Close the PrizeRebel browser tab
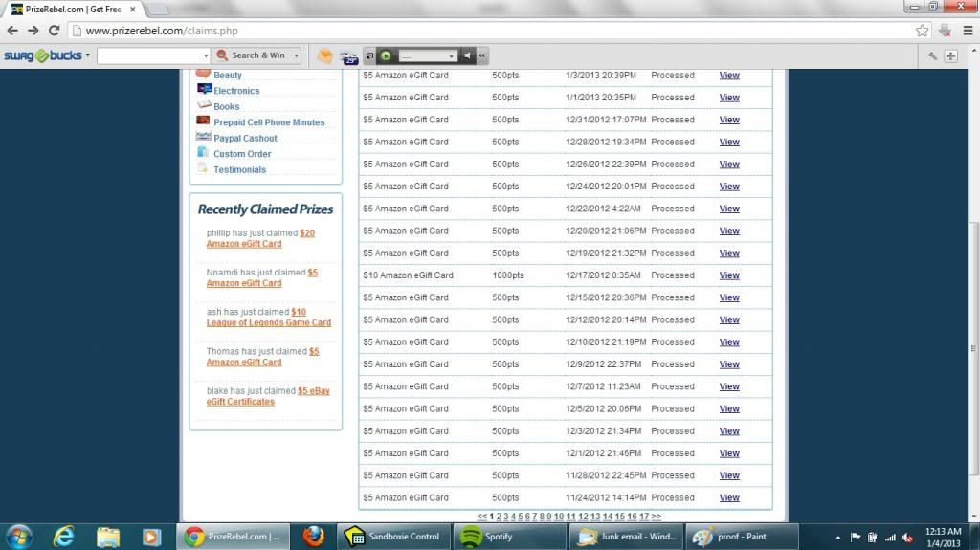 [x=132, y=10]
